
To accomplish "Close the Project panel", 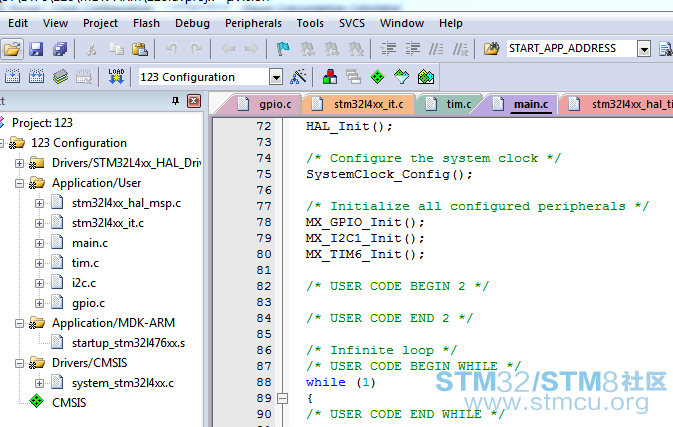I will pyautogui.click(x=194, y=101).
